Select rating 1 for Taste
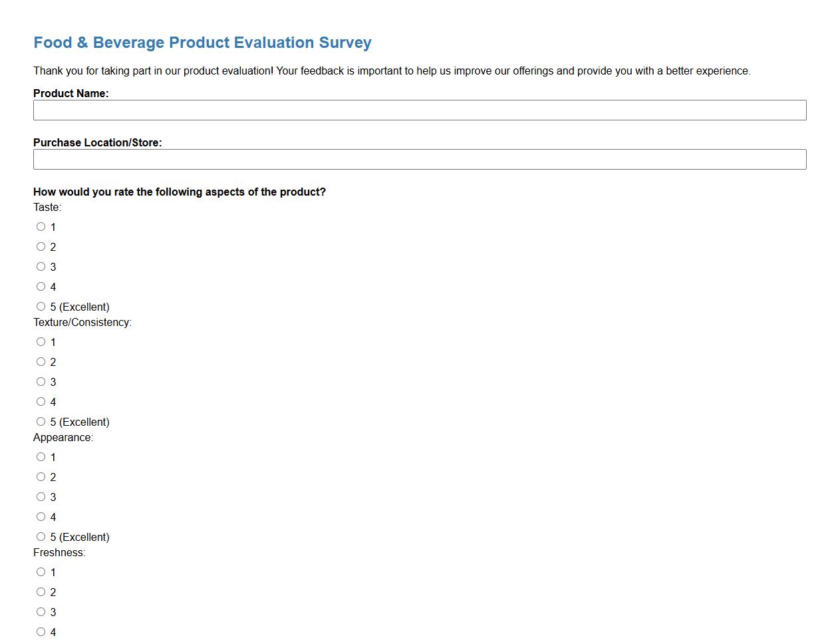The image size is (840, 644). pos(41,226)
